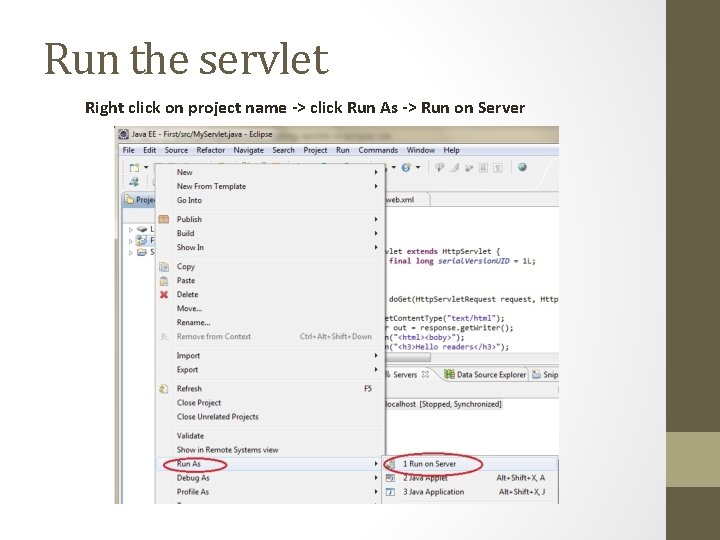Click the Snippets tab icon
Viewport: 720px width, 540px height.
point(536,375)
